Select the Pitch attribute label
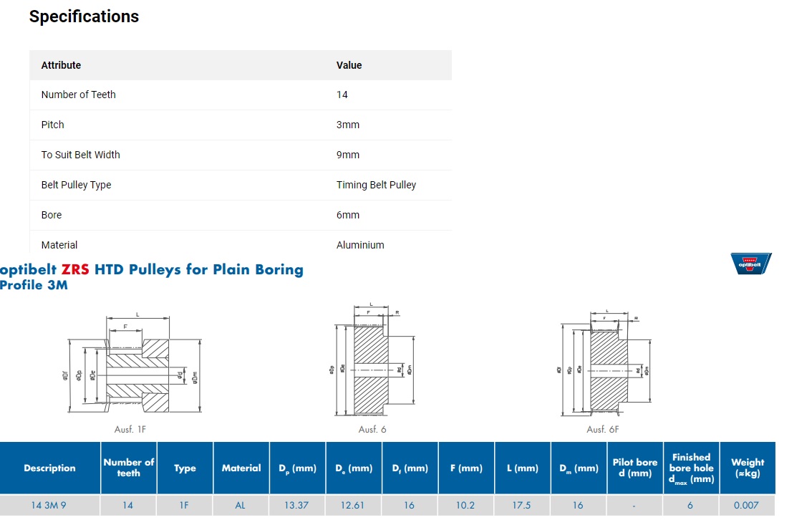Screen dimensions: 812x525 coord(53,125)
